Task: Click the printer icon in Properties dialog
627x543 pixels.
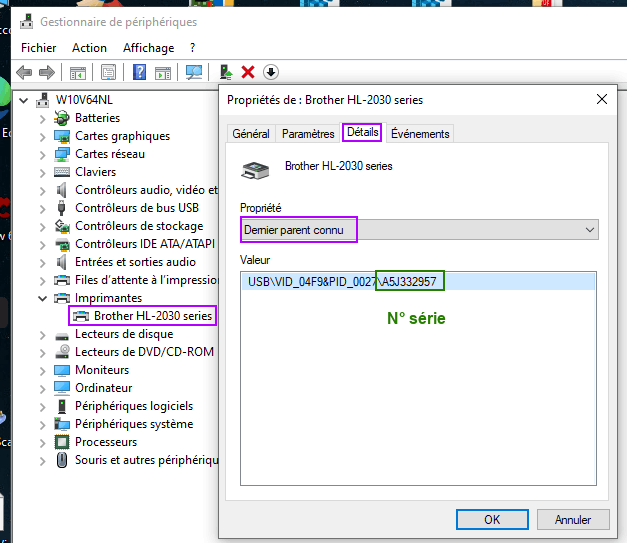Action: pos(255,170)
